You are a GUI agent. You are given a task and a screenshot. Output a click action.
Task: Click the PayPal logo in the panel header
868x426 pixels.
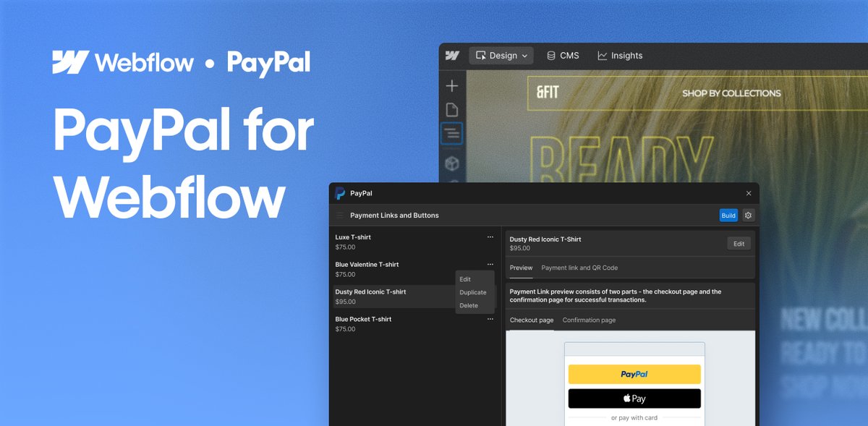[x=340, y=193]
